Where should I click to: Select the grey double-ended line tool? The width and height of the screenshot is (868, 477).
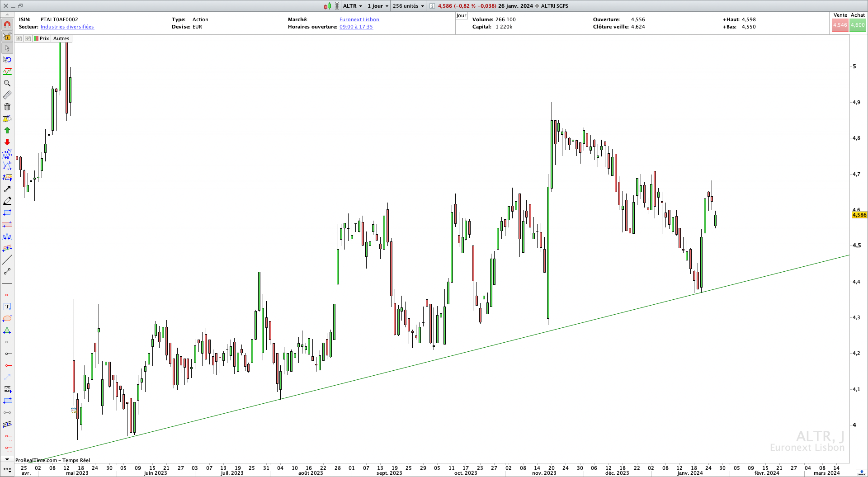tap(7, 412)
